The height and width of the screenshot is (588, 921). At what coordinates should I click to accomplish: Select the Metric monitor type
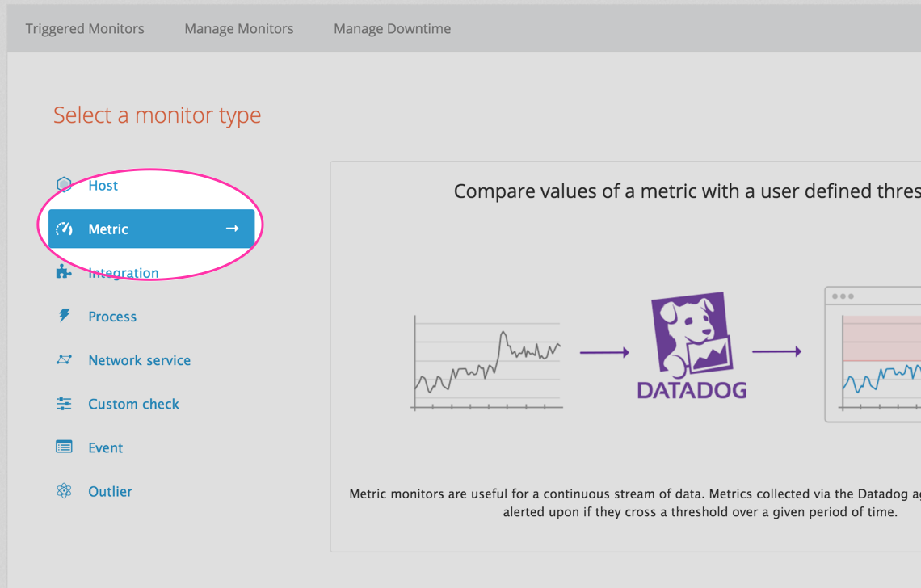108,229
